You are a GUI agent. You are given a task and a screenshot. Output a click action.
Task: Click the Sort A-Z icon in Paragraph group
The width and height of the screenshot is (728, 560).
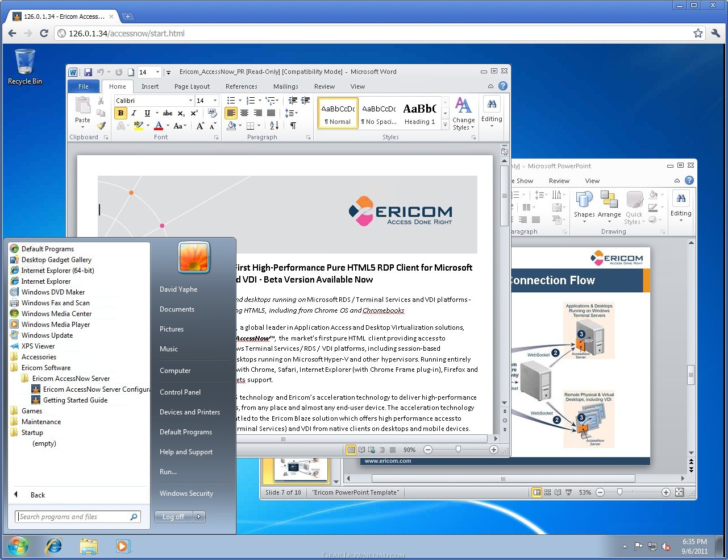point(274,126)
